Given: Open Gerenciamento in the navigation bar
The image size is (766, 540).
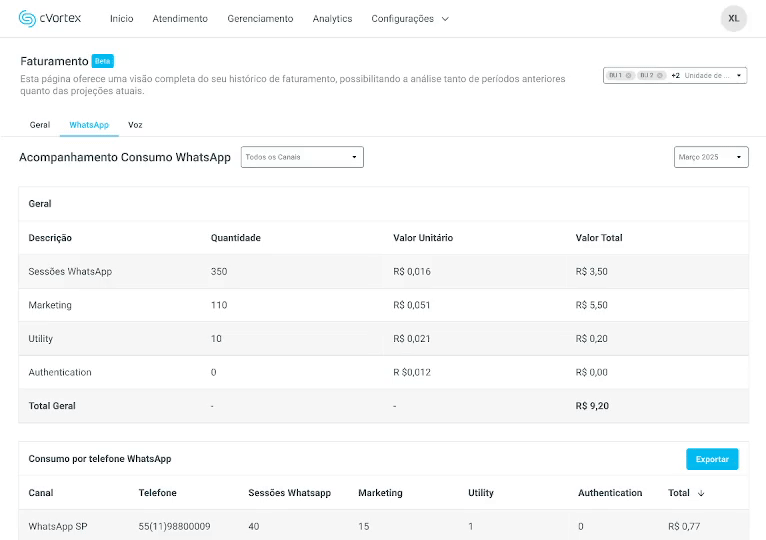Looking at the screenshot, I should [x=260, y=19].
